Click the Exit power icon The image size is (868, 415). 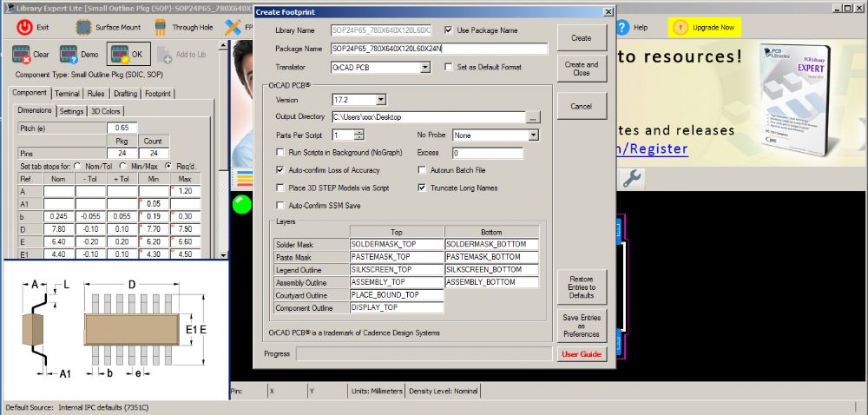pyautogui.click(x=24, y=27)
